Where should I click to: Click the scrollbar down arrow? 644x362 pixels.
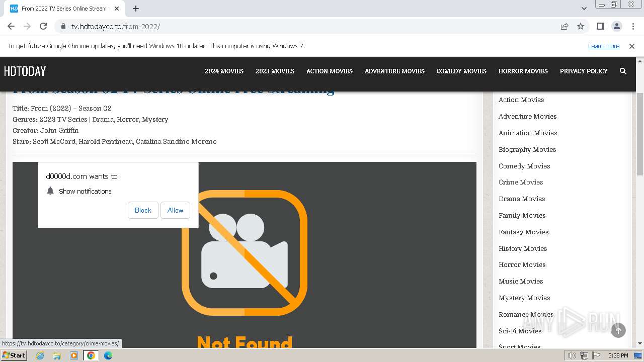(x=640, y=344)
